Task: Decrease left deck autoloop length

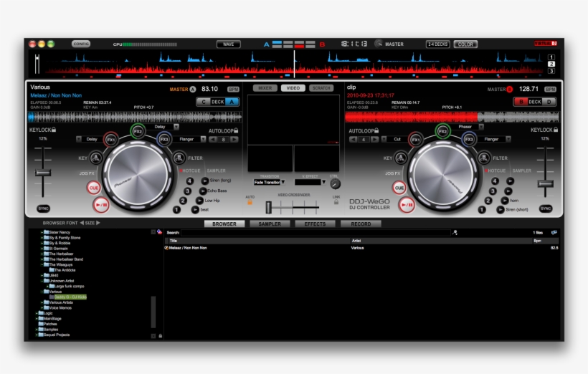Action: click(213, 140)
